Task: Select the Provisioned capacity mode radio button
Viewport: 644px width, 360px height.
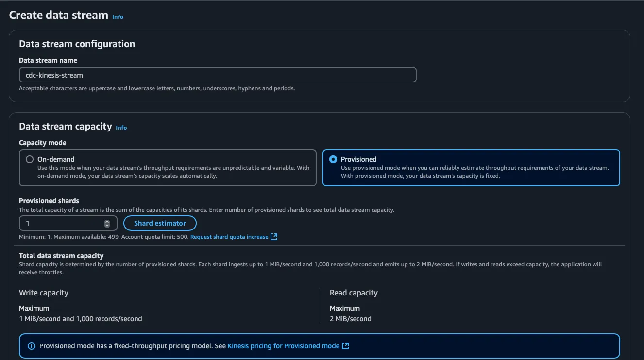Action: click(333, 159)
